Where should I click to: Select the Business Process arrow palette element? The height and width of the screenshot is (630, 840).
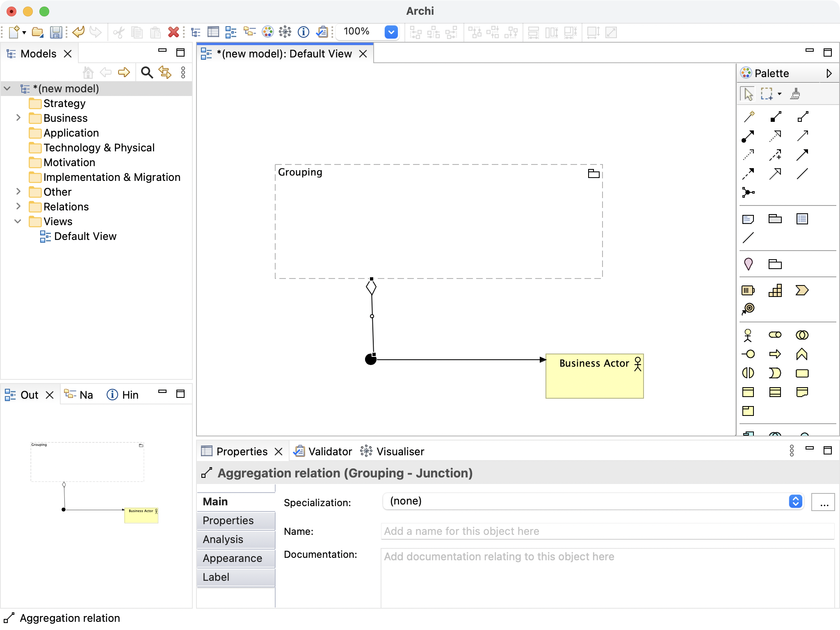click(x=775, y=354)
